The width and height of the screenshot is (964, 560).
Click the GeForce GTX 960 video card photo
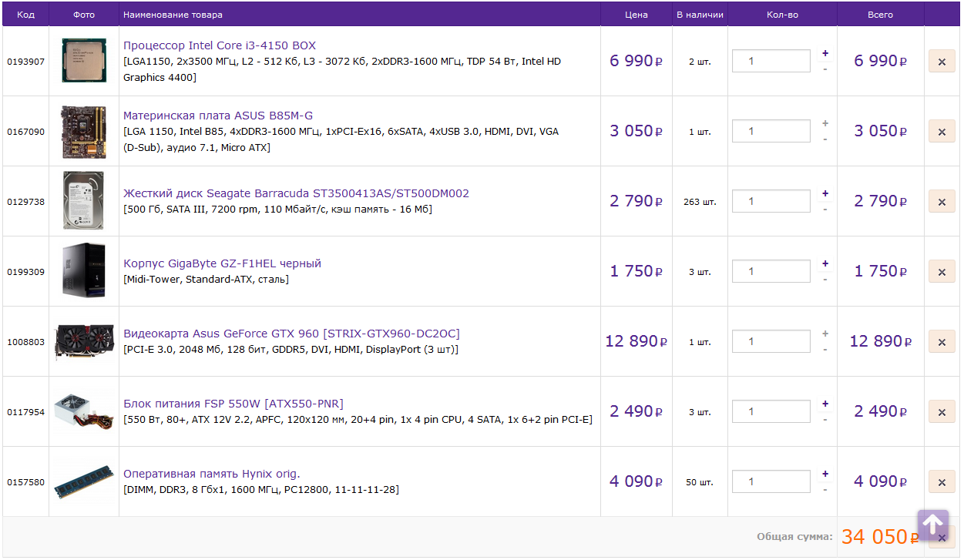[83, 342]
